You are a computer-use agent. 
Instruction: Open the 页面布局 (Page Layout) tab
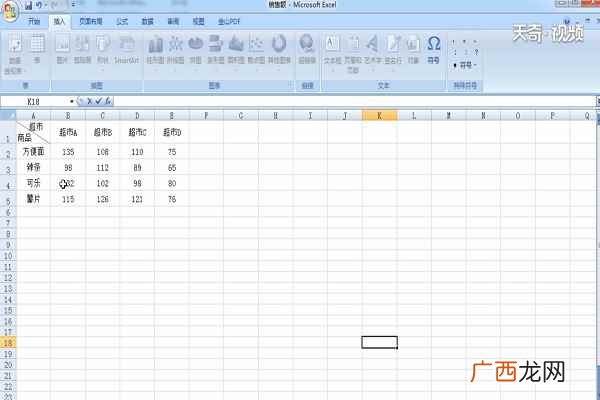[x=91, y=21]
